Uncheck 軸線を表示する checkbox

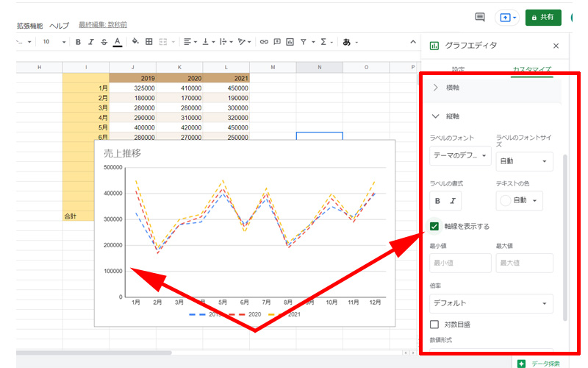[x=435, y=226]
